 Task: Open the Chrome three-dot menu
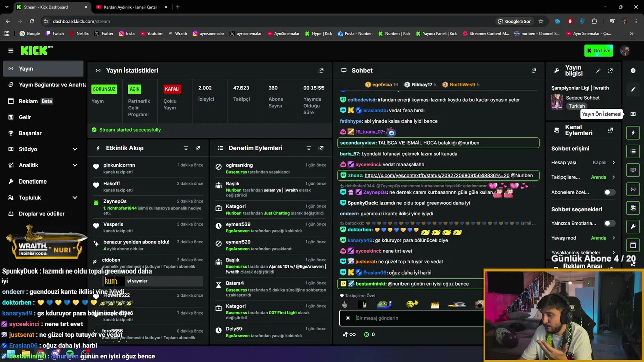(637, 21)
